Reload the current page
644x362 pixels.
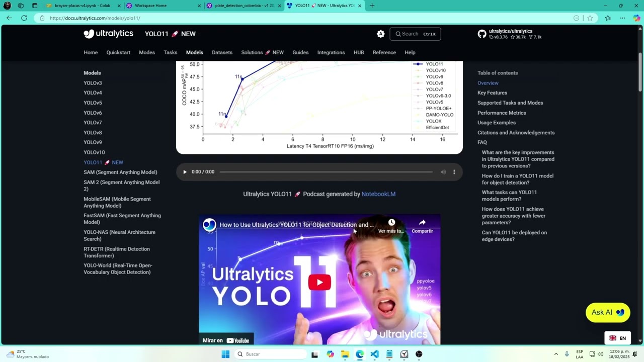24,18
